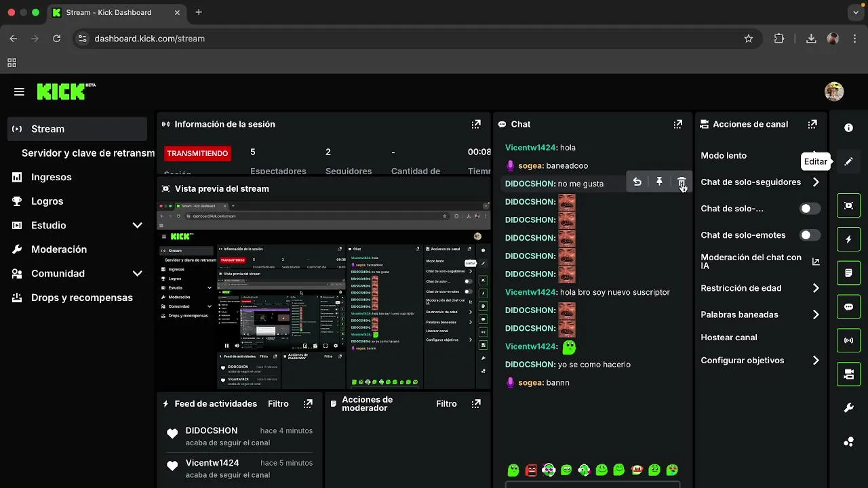The image size is (868, 488).
Task: Click the three-circles icon at sidebar bottom
Action: coord(848,442)
